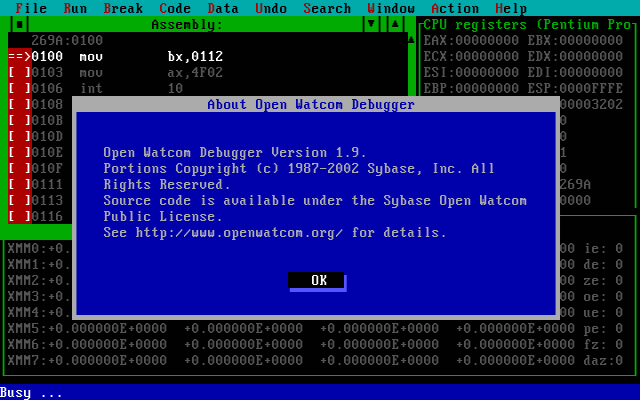640x400 pixels.
Task: Toggle breakpoint bracket at address 0103
Action: [x=20, y=72]
